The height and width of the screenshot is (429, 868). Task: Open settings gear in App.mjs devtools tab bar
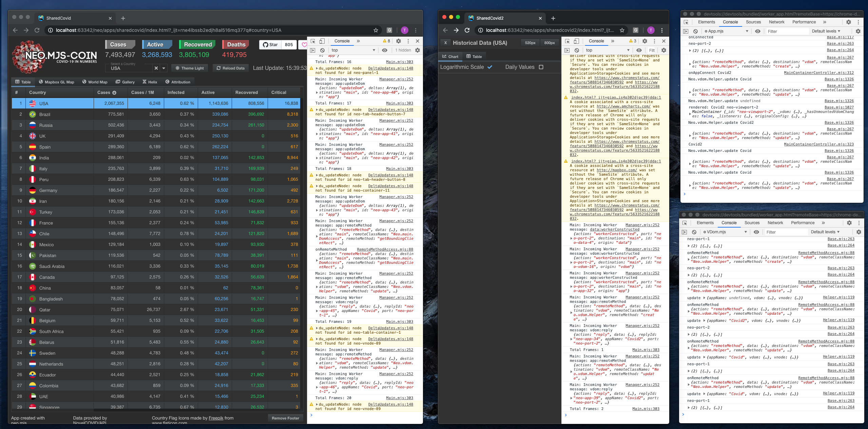point(849,22)
